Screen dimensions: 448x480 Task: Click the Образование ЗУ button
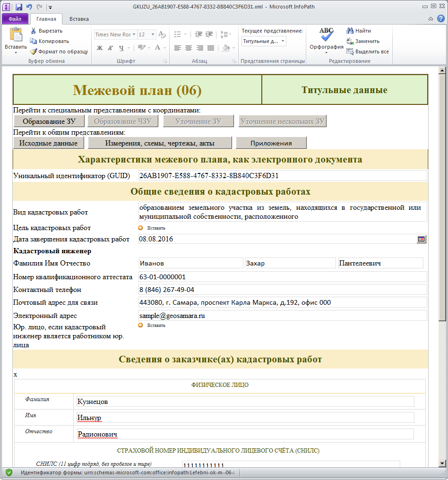tap(49, 121)
